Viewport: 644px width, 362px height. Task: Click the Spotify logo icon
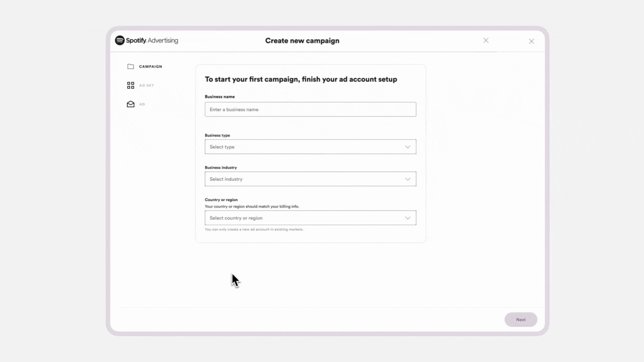coord(120,41)
